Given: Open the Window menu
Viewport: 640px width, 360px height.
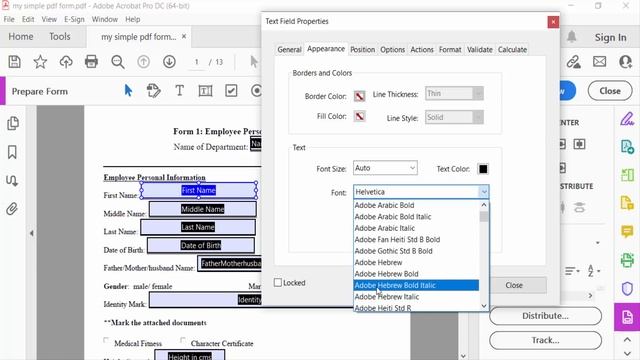Looking at the screenshot, I should pos(104,19).
